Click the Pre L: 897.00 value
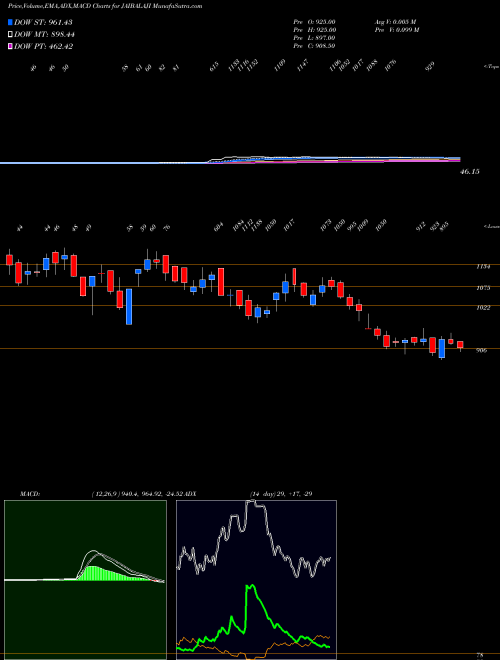This screenshot has height=660, width=500. coord(314,38)
